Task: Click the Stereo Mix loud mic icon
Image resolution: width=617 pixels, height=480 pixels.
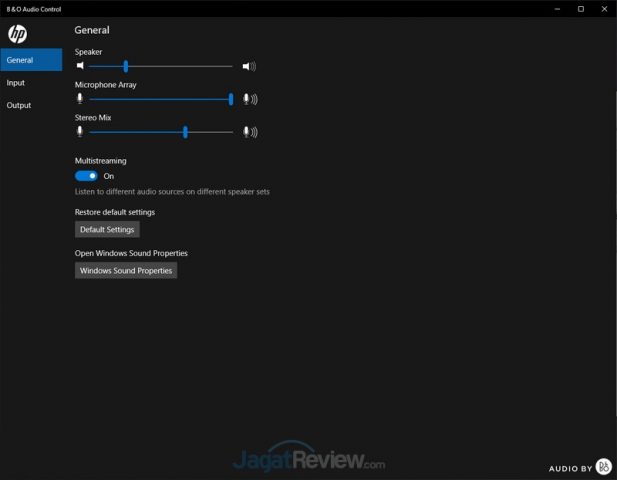Action: pos(249,132)
